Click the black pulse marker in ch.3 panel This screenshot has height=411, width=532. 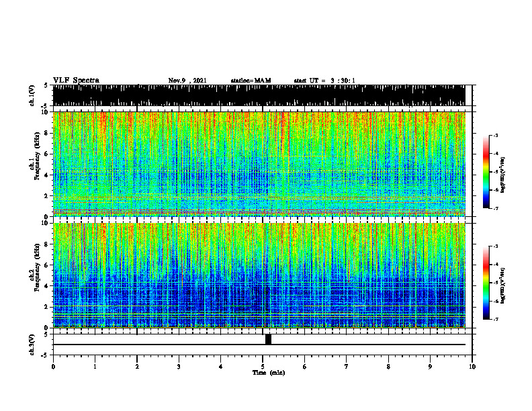coord(269,339)
